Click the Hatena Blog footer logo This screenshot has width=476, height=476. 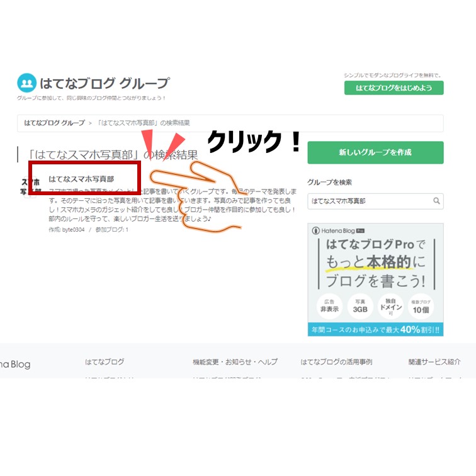pos(15,364)
